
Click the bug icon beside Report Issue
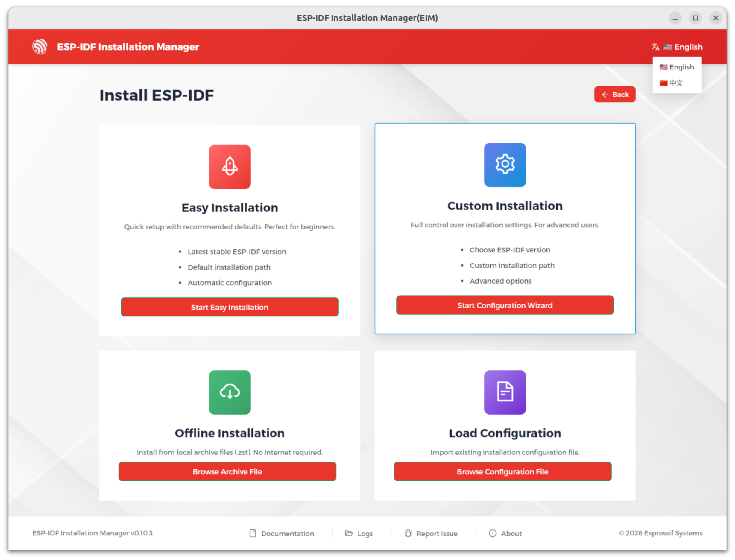tap(408, 533)
